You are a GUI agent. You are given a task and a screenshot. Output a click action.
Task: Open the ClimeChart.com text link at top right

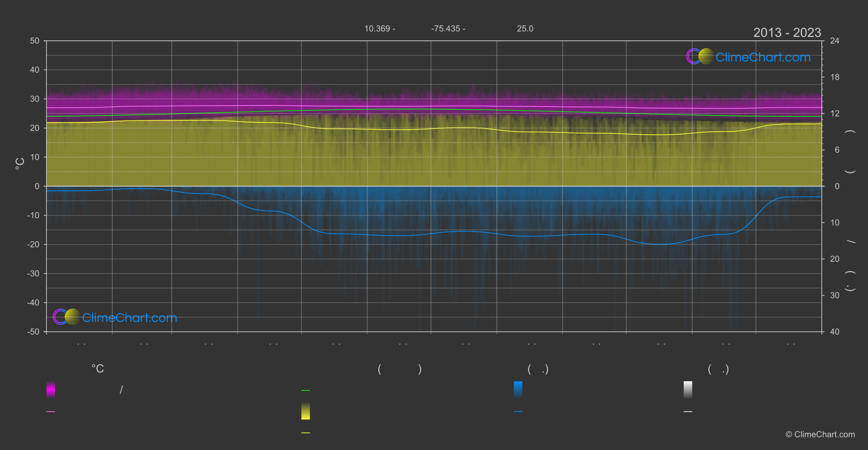click(763, 57)
